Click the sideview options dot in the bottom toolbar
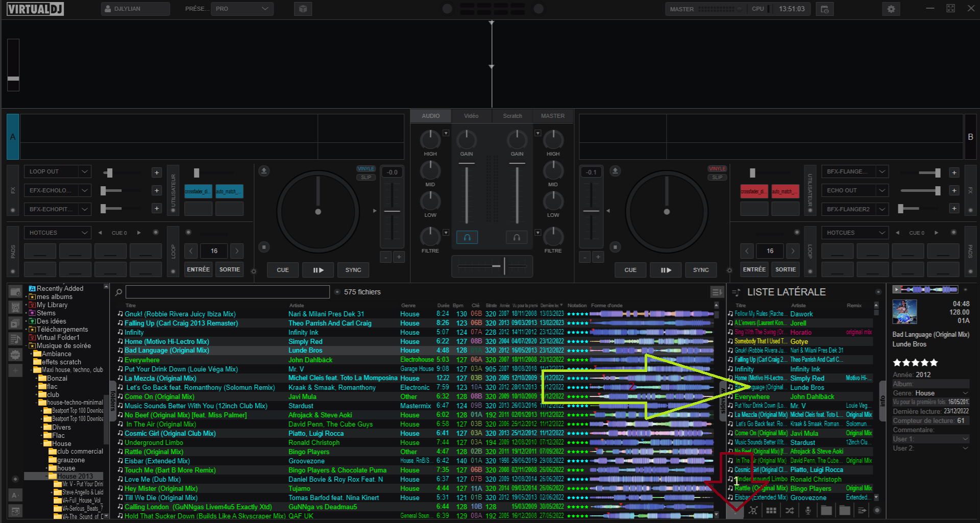 pyautogui.click(x=877, y=510)
